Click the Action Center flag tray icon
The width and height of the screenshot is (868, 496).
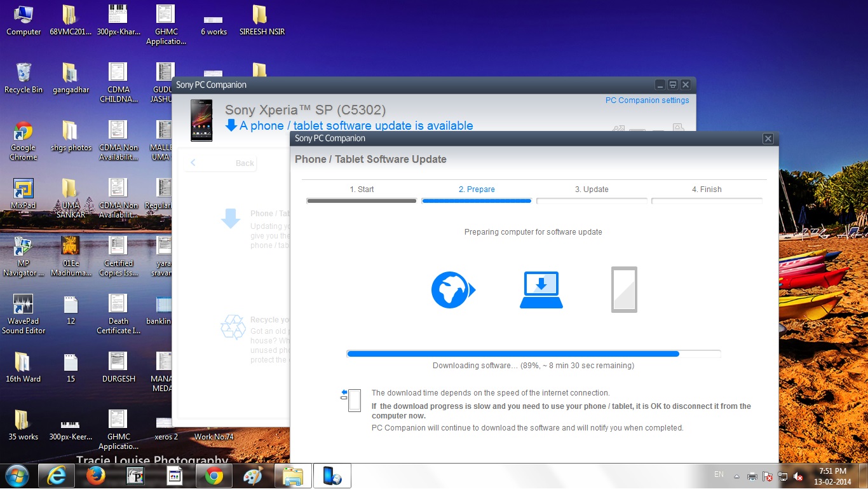click(x=768, y=476)
